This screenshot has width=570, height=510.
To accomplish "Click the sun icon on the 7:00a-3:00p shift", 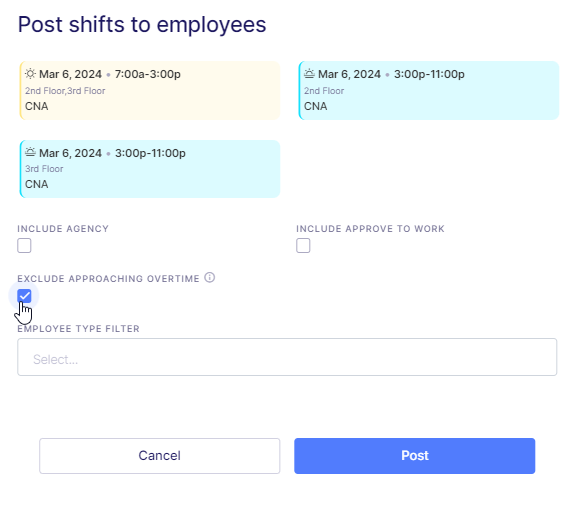I will (x=30, y=74).
